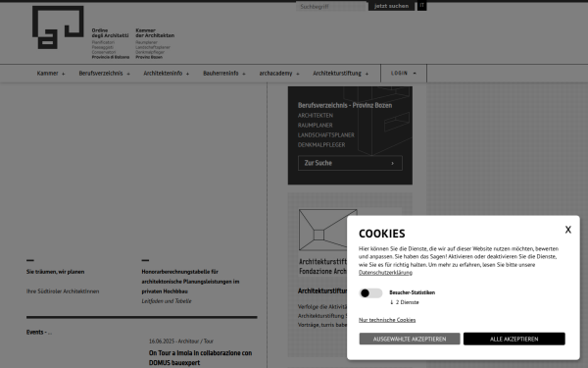Switch language to IT
Image resolution: width=588 pixels, height=368 pixels.
click(421, 6)
